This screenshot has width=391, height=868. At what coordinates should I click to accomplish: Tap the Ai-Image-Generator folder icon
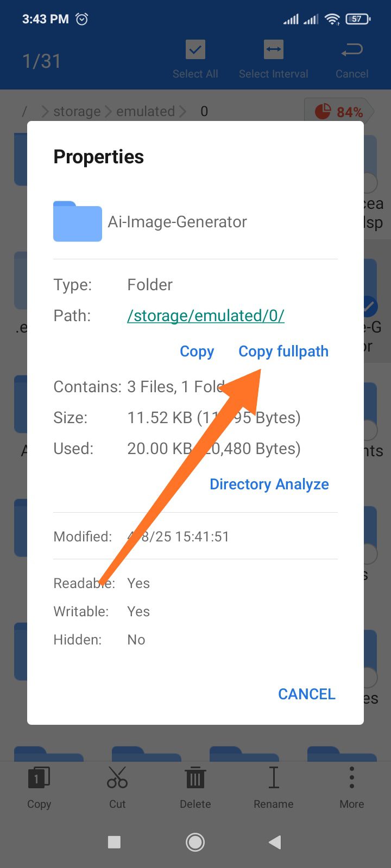click(77, 221)
